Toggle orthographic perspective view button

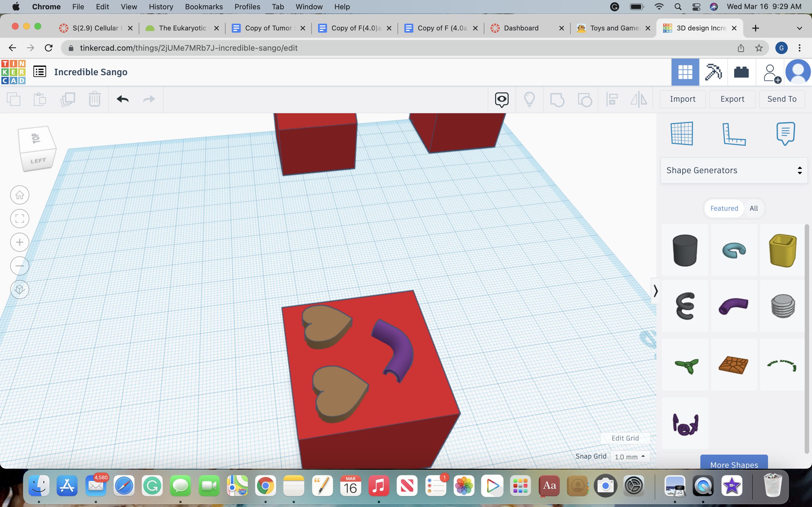(x=20, y=289)
